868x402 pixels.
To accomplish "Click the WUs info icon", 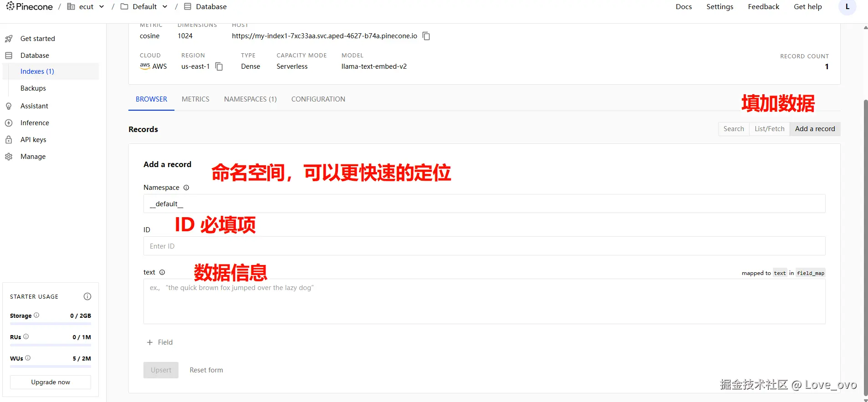I will tap(28, 358).
